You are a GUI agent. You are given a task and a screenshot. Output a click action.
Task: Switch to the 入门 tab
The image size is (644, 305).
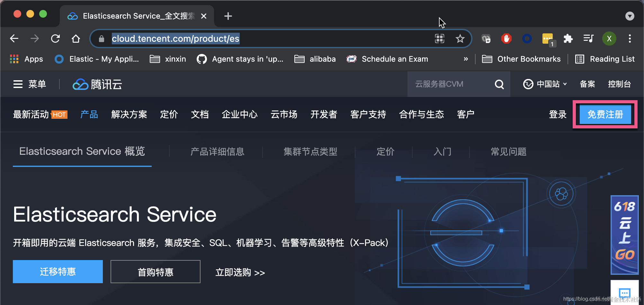(443, 152)
